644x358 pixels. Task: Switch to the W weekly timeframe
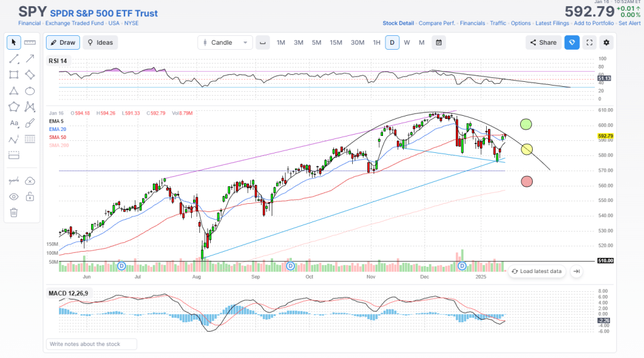tap(407, 42)
